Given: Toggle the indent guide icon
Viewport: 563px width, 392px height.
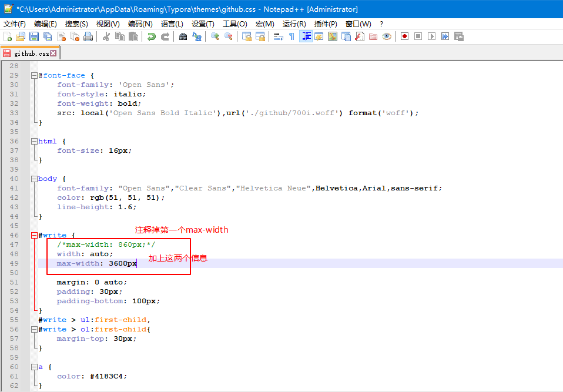Looking at the screenshot, I should click(x=306, y=36).
